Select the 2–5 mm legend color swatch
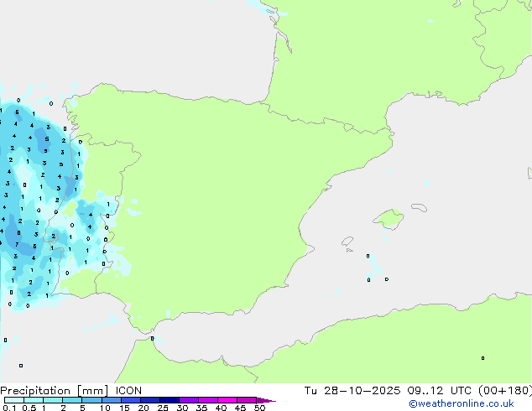The width and height of the screenshot is (532, 411). 72,400
